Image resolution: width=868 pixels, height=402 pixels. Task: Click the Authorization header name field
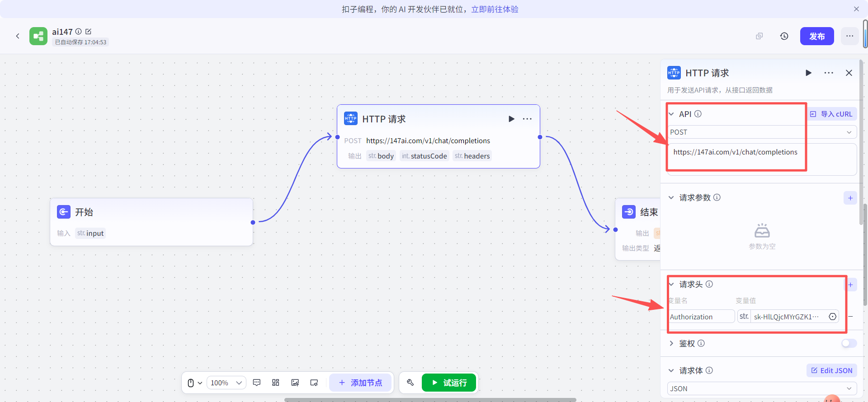coord(701,317)
